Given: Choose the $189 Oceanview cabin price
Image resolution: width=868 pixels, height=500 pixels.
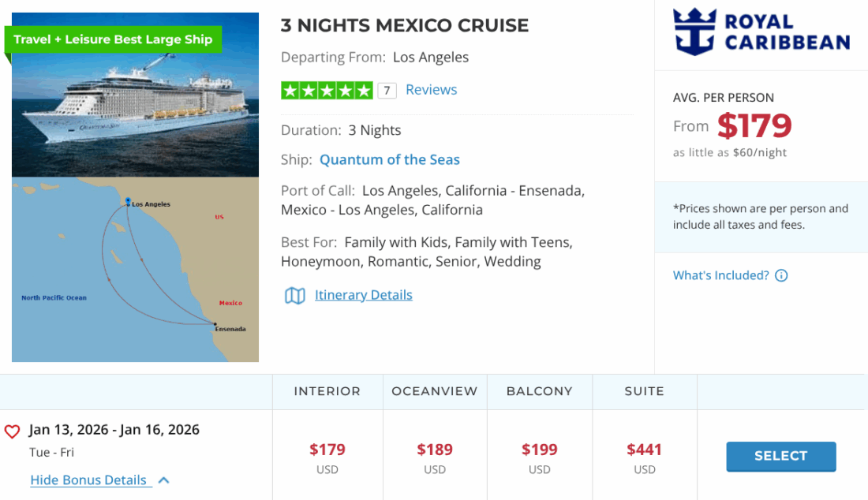Looking at the screenshot, I should pyautogui.click(x=435, y=450).
